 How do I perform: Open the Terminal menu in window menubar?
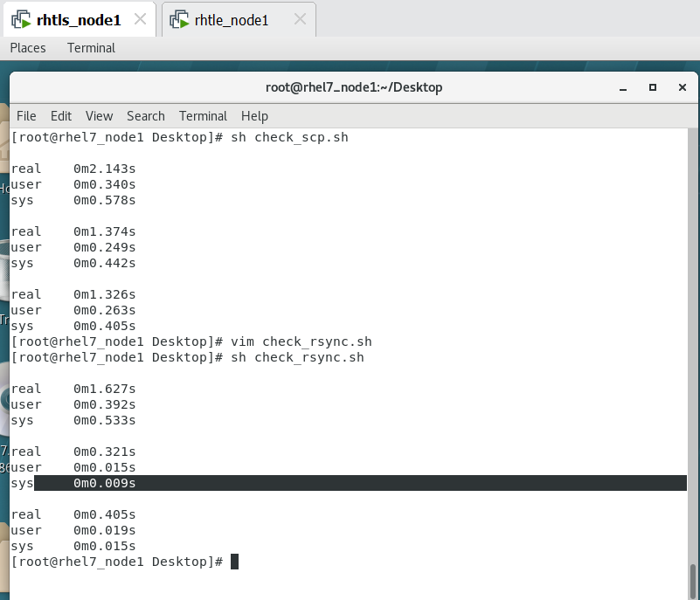tap(203, 116)
